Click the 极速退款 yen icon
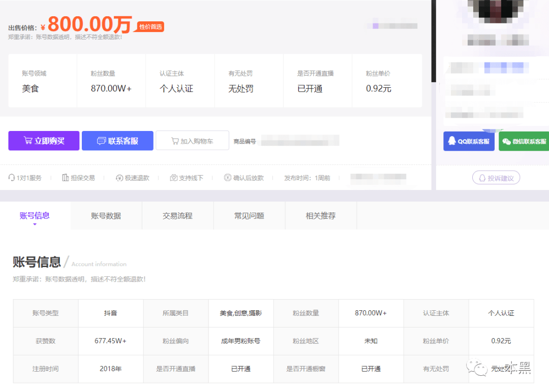 point(119,178)
